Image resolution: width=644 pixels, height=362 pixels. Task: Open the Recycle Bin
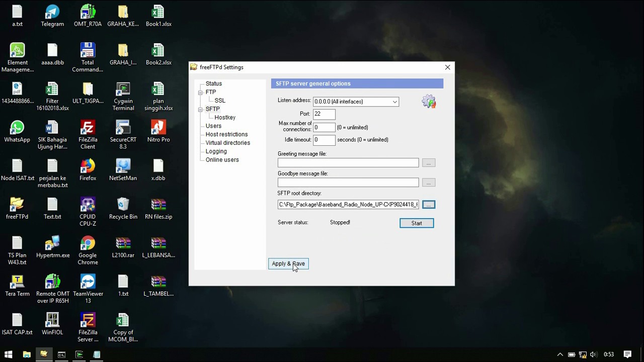pos(123,209)
